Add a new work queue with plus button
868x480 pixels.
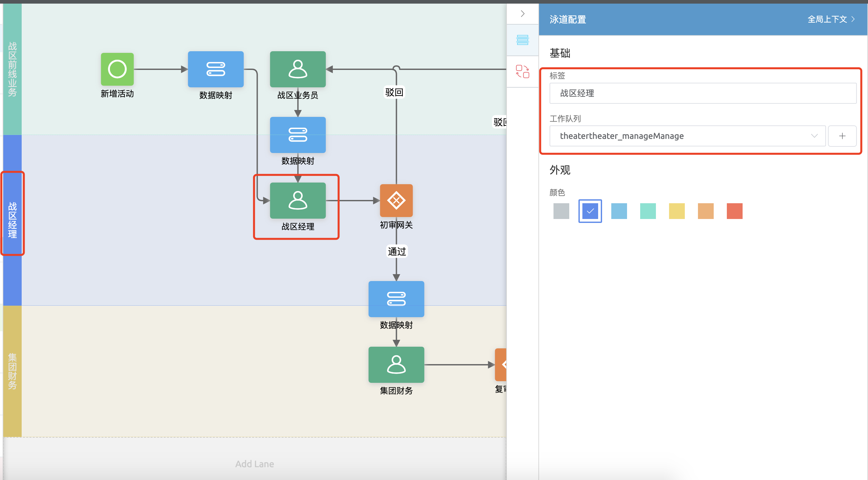tap(842, 136)
